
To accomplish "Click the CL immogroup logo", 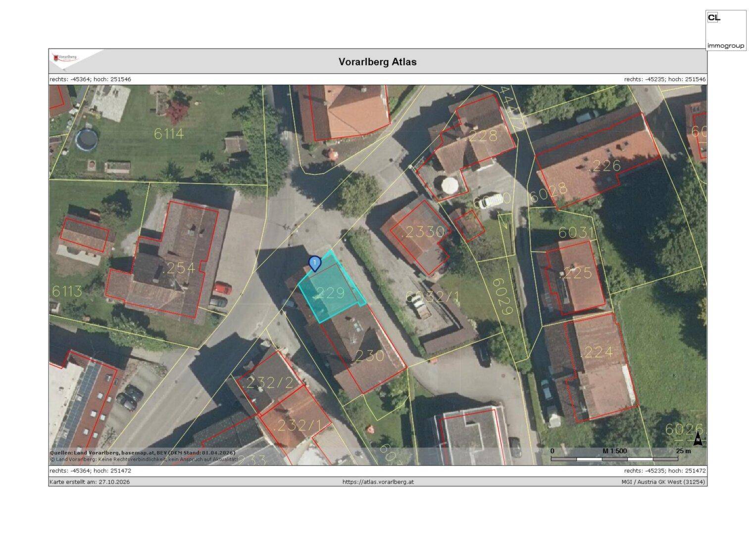I will pyautogui.click(x=725, y=30).
